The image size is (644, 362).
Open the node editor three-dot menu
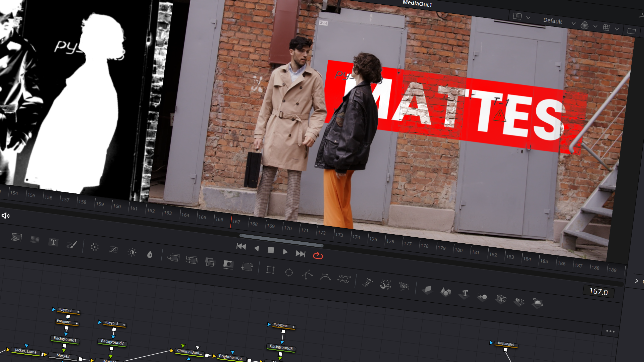[x=610, y=331]
